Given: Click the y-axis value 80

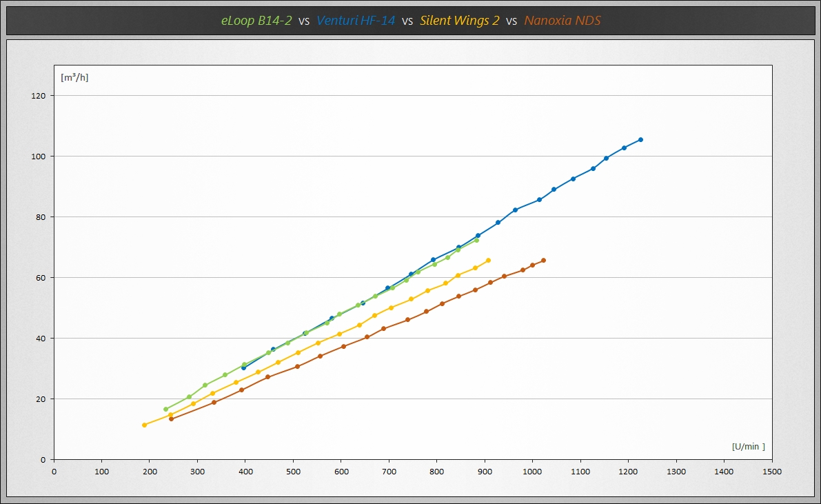Looking at the screenshot, I should 40,217.
